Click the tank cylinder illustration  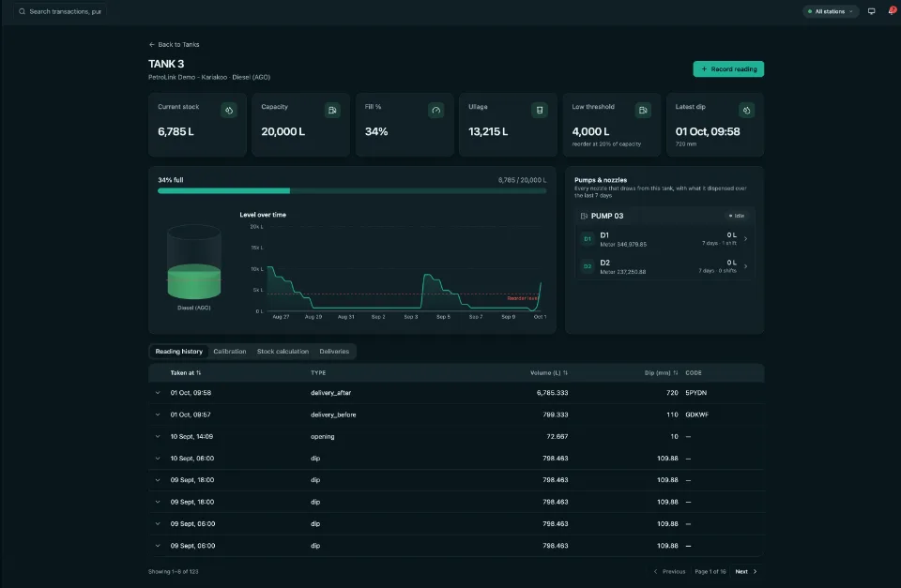point(194,262)
